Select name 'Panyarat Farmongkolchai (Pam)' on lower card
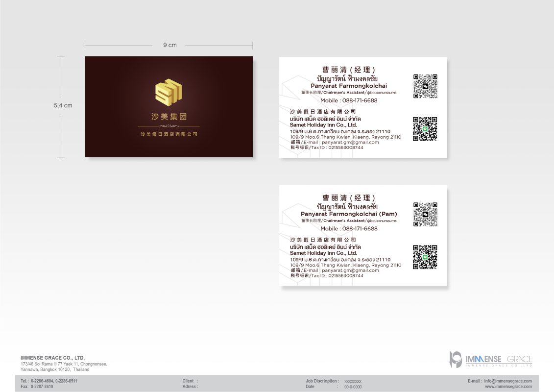The height and width of the screenshot is (392, 554). (x=349, y=214)
